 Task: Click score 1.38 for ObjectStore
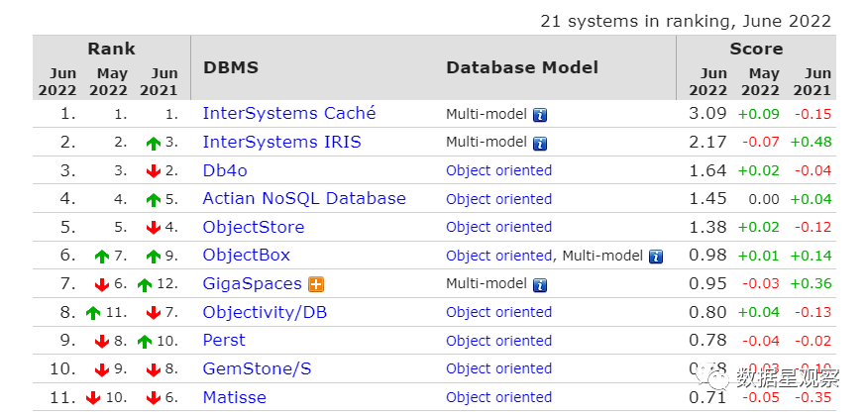707,228
